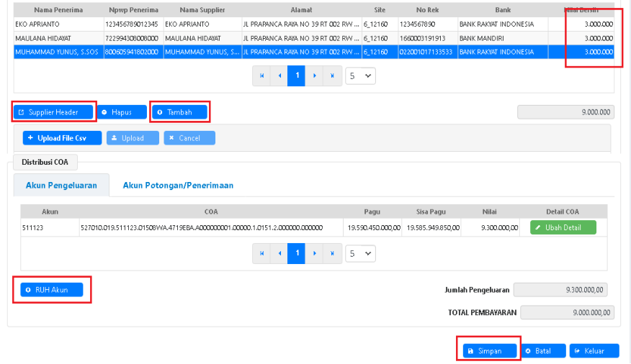
Task: Open rows-per-page dropdown in recipient table
Action: tap(360, 76)
